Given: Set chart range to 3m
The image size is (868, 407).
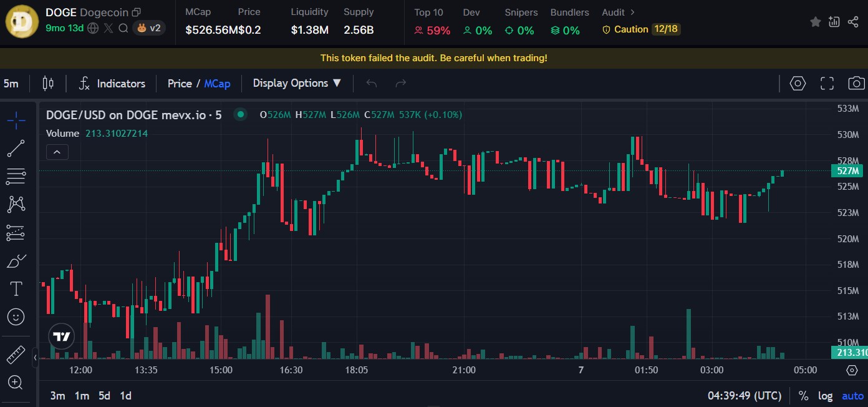Looking at the screenshot, I should (58, 396).
